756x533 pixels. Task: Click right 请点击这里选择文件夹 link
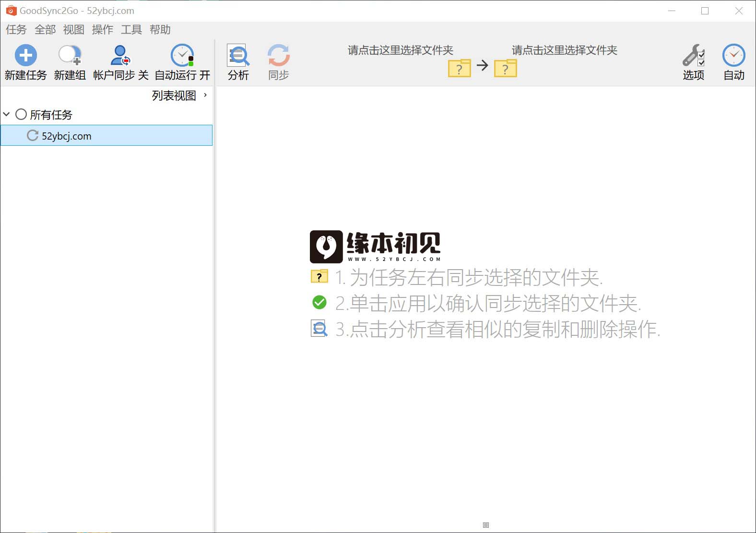coord(565,50)
